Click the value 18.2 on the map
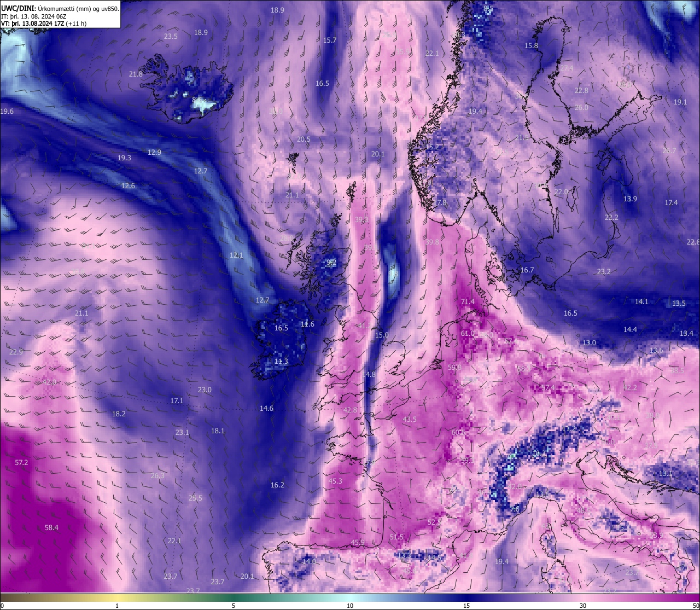The height and width of the screenshot is (610, 700). pyautogui.click(x=119, y=414)
